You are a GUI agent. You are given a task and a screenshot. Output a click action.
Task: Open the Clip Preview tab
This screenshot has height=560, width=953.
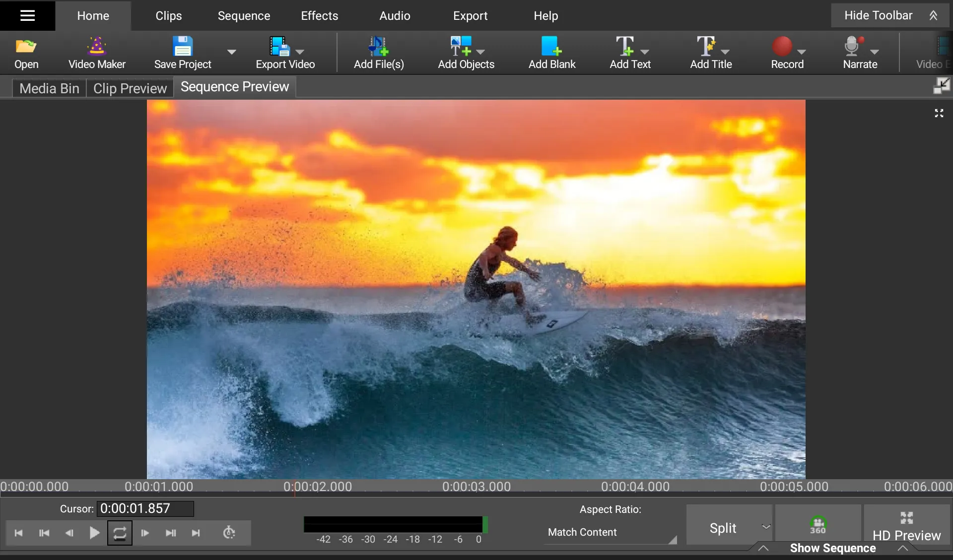click(130, 88)
